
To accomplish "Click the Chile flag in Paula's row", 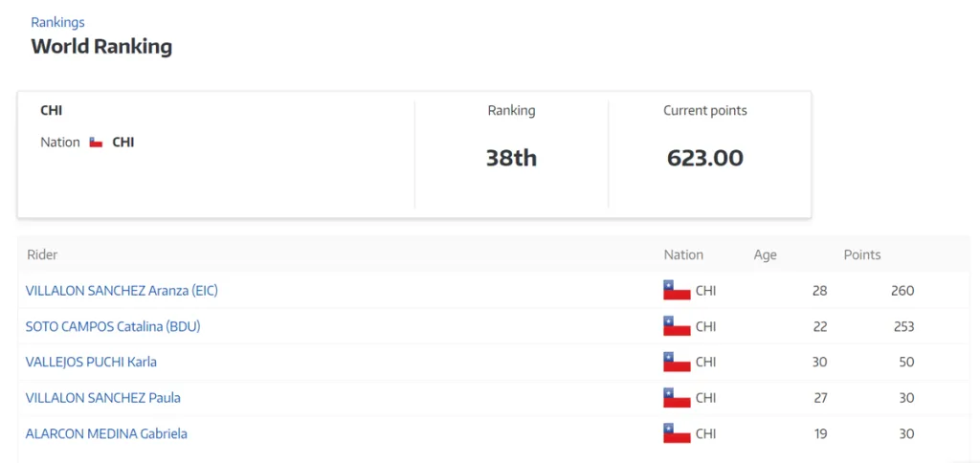I will click(677, 398).
